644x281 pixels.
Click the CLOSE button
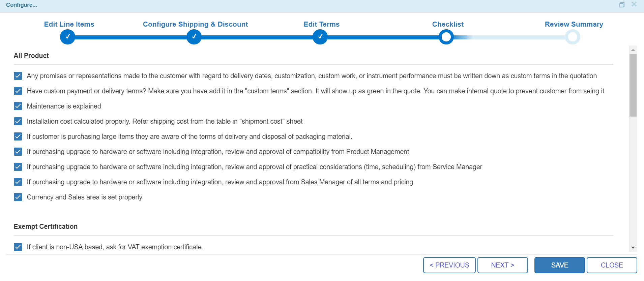[x=612, y=265]
